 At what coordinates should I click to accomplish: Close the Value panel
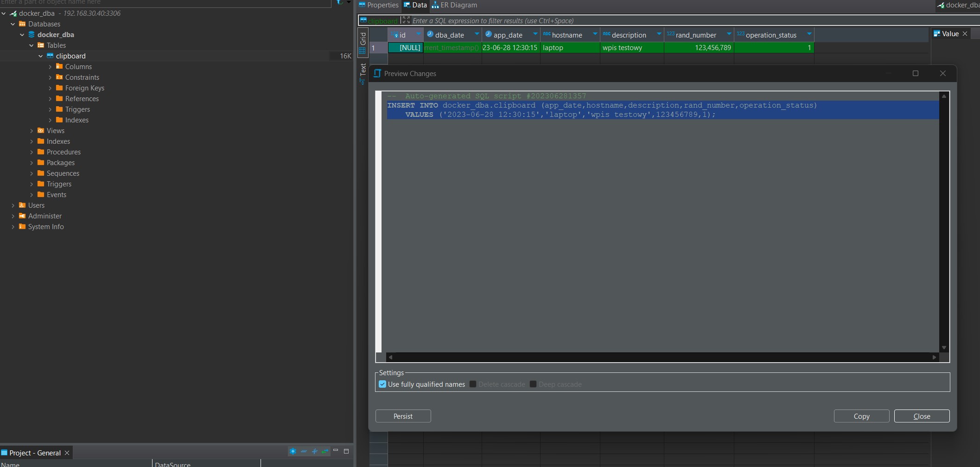pos(965,34)
